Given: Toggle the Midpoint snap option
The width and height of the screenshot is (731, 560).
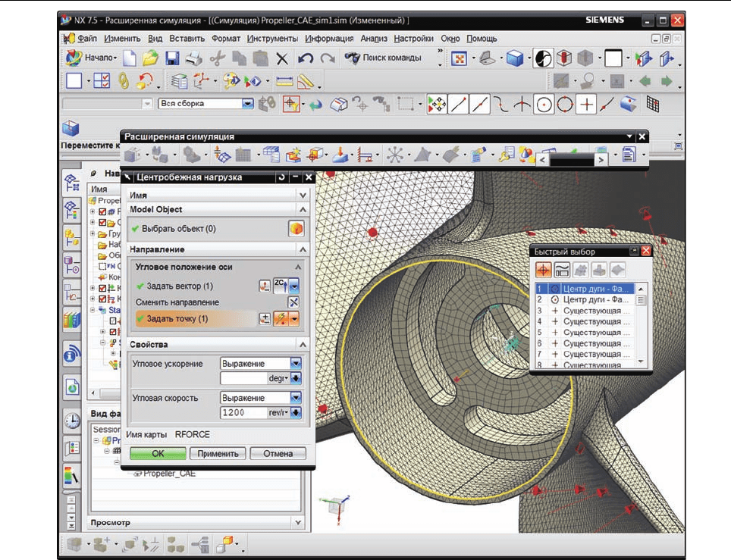Looking at the screenshot, I should click(479, 105).
